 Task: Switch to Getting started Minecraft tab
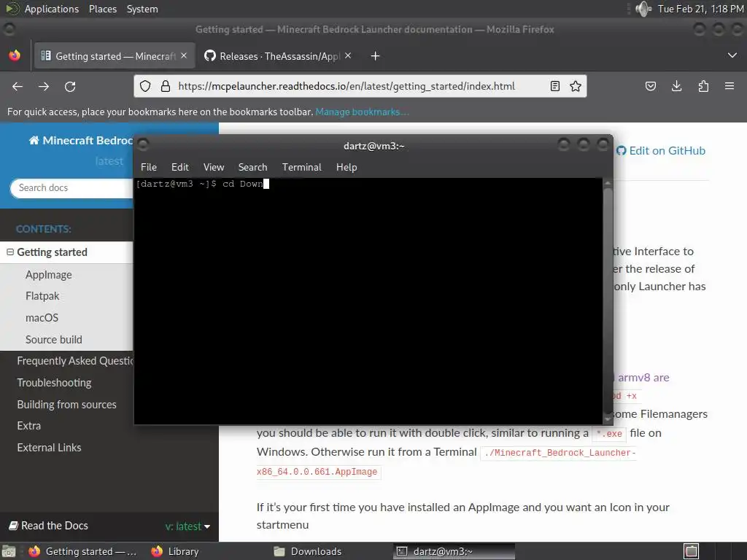tap(115, 56)
